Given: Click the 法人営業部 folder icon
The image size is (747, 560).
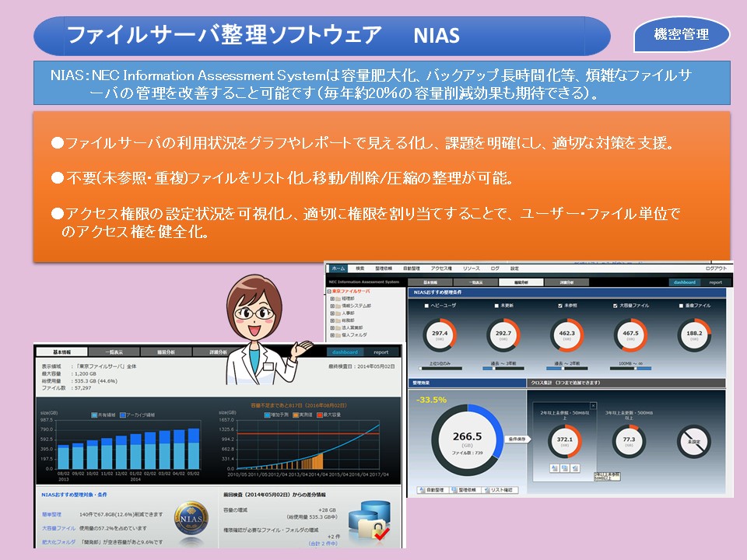Looking at the screenshot, I should tap(338, 327).
